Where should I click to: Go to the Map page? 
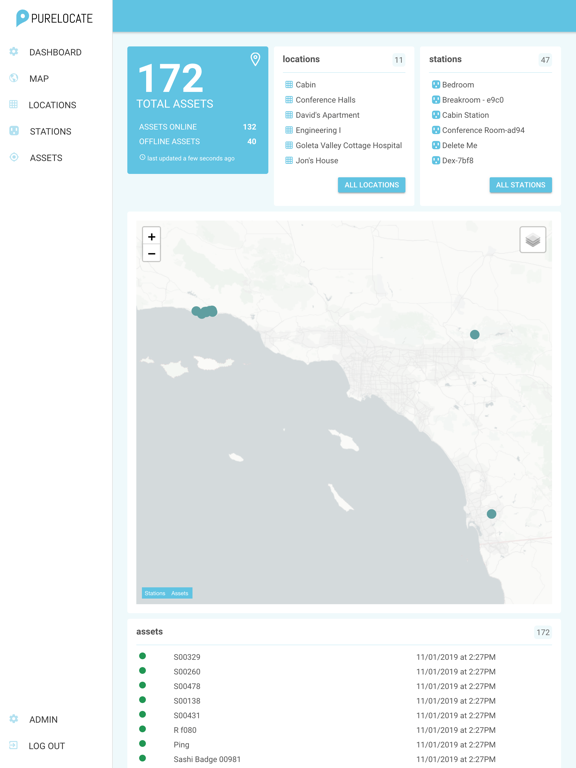click(x=39, y=79)
